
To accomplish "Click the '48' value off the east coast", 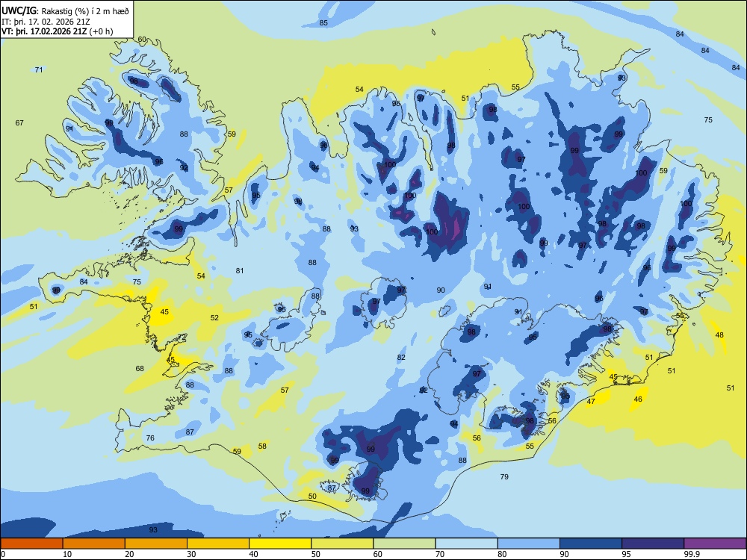I will (x=719, y=335).
